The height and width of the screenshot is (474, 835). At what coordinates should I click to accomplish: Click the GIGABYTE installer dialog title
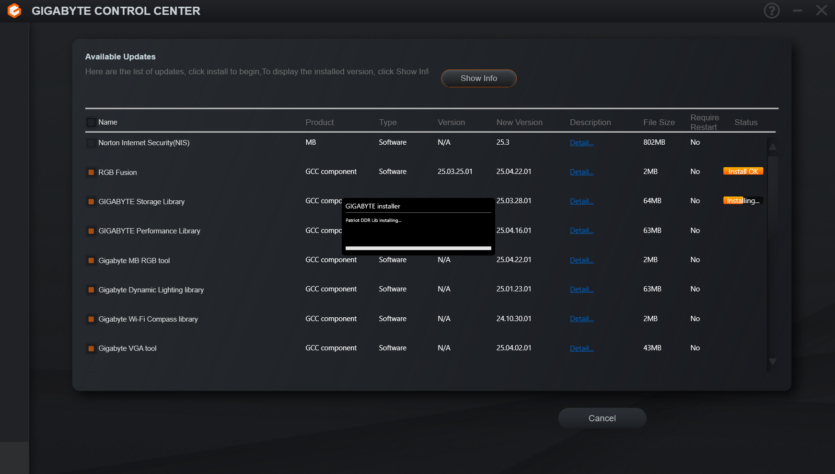point(373,206)
